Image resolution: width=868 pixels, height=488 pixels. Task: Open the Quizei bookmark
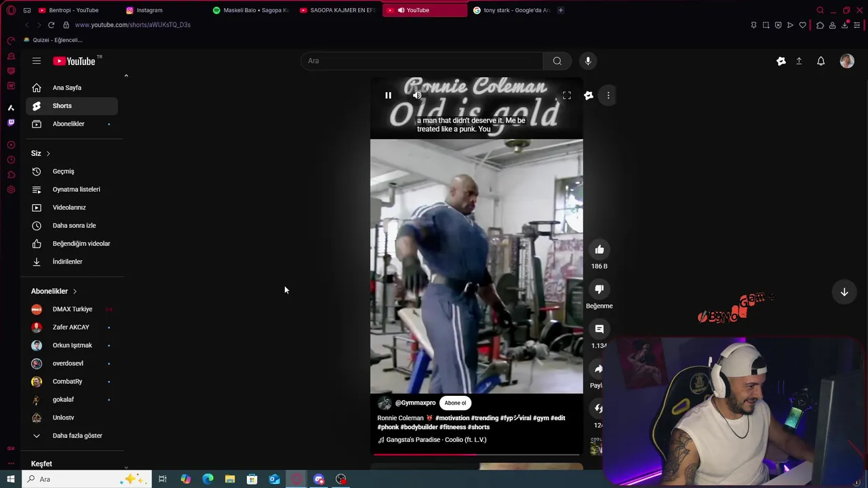pyautogui.click(x=53, y=40)
